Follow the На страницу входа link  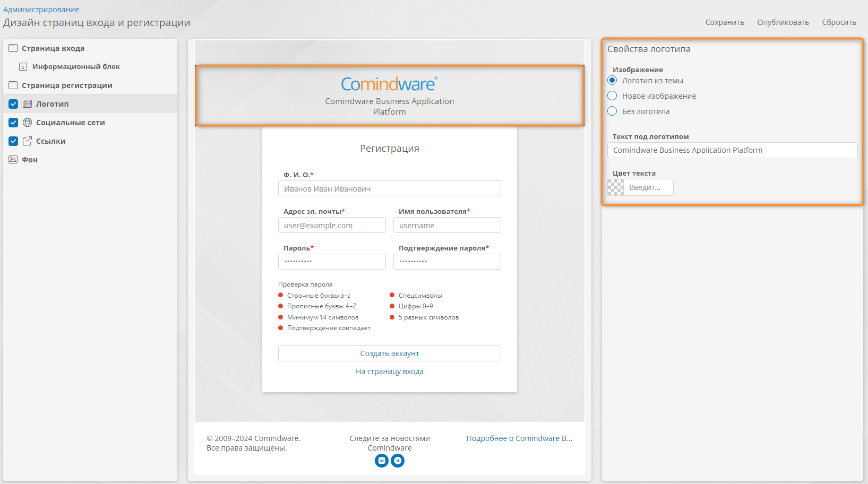point(390,371)
